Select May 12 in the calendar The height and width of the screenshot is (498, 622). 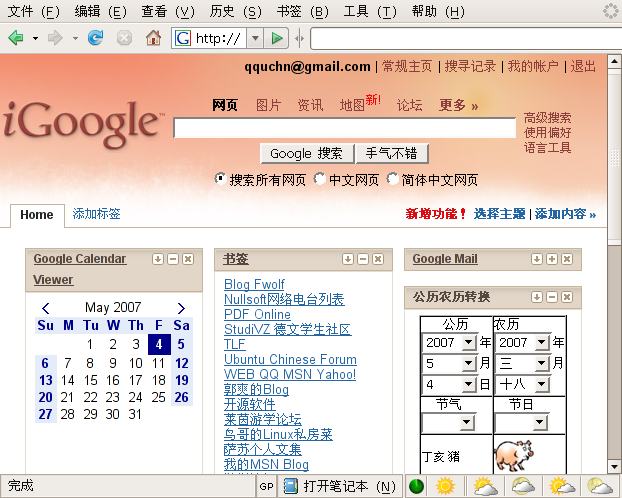[182, 363]
